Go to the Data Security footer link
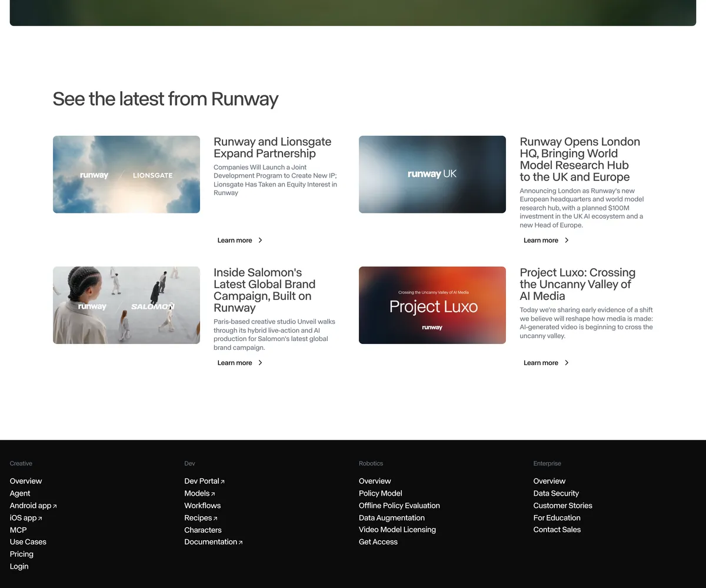Screen dimensions: 706x588 557,493
